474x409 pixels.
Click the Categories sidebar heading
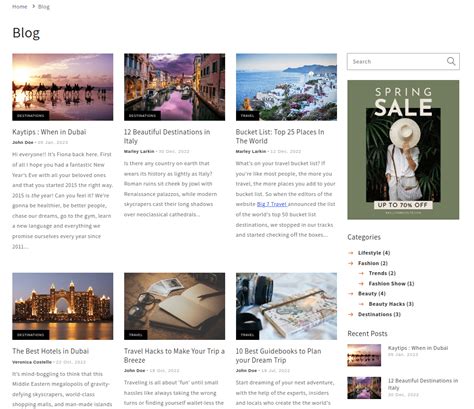click(364, 237)
